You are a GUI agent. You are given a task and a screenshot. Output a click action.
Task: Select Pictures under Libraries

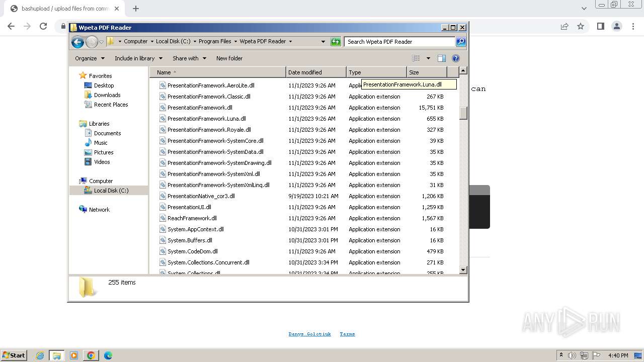[104, 152]
